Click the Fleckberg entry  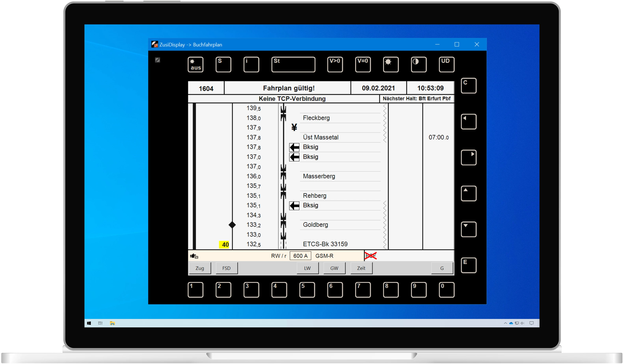point(316,118)
